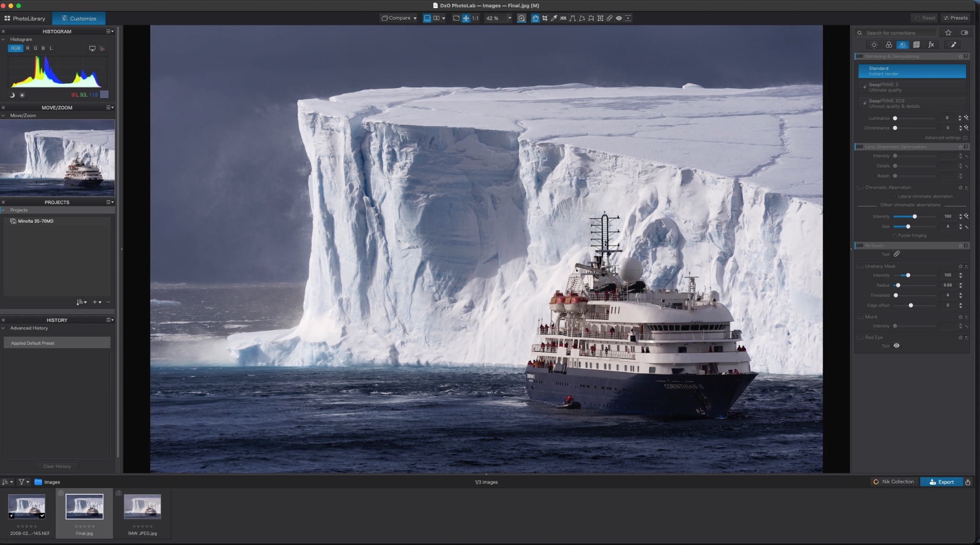
Task: Open the Compare dropdown arrow
Action: (x=415, y=18)
